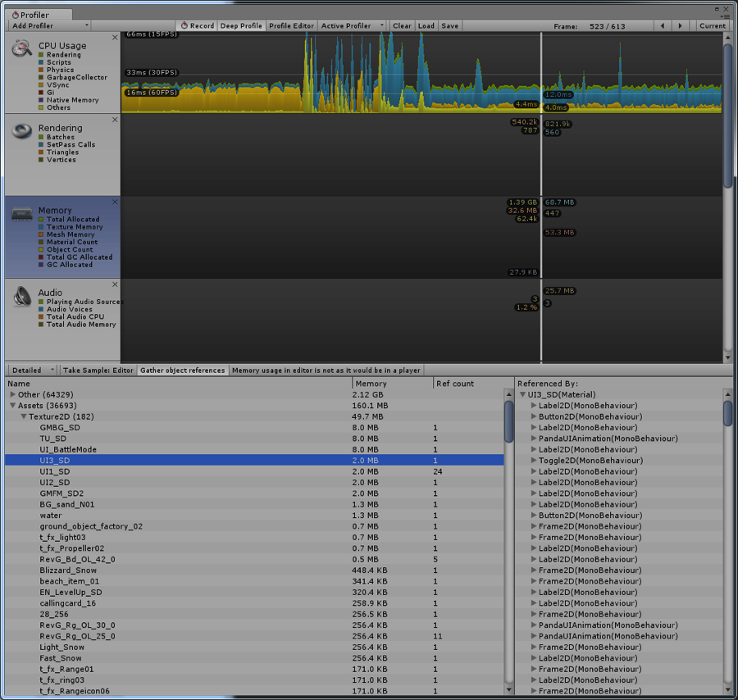Sort by the Ref count column header
Screen dimensions: 738x700
[x=472, y=384]
